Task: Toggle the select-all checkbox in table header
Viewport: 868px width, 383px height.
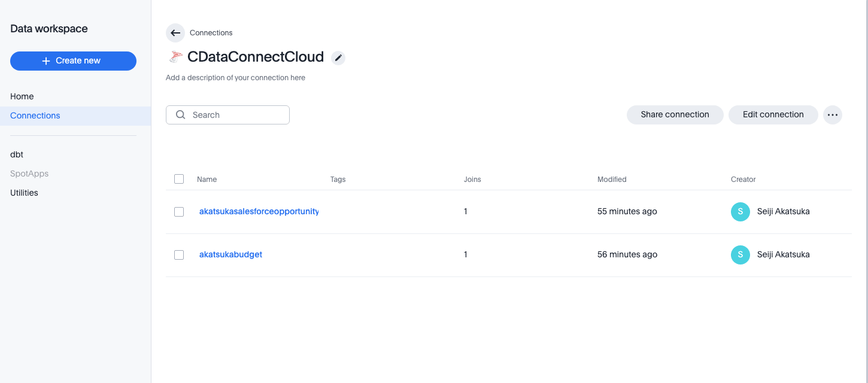Action: pyautogui.click(x=179, y=179)
